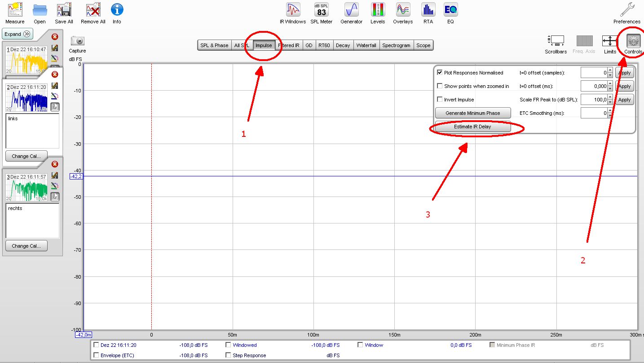Switch to the Decay tab
644x363 pixels.
click(x=343, y=45)
